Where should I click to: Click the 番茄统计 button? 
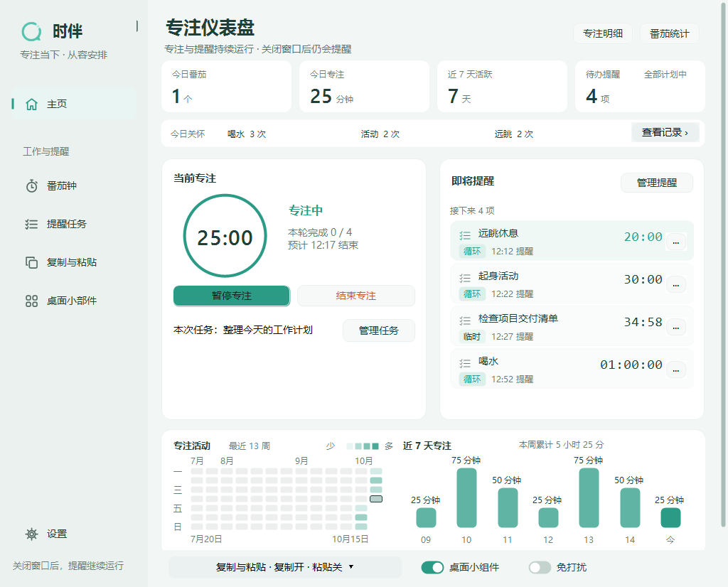pyautogui.click(x=669, y=33)
